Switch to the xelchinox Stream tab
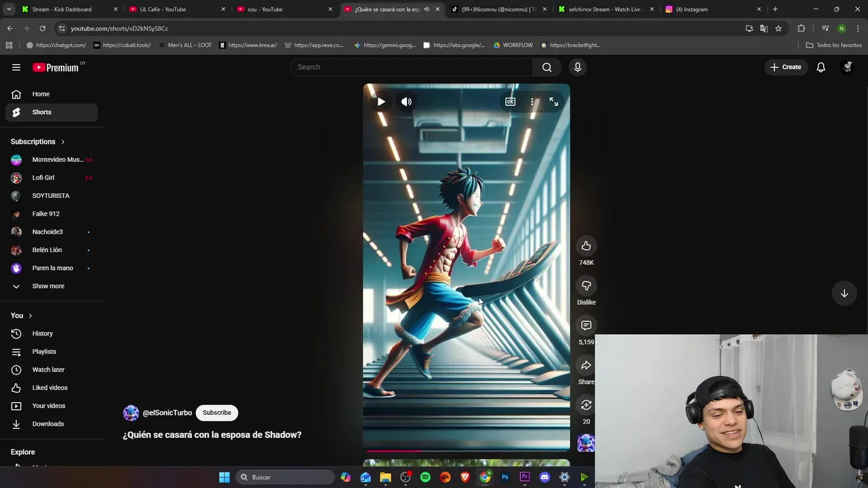 [x=608, y=9]
